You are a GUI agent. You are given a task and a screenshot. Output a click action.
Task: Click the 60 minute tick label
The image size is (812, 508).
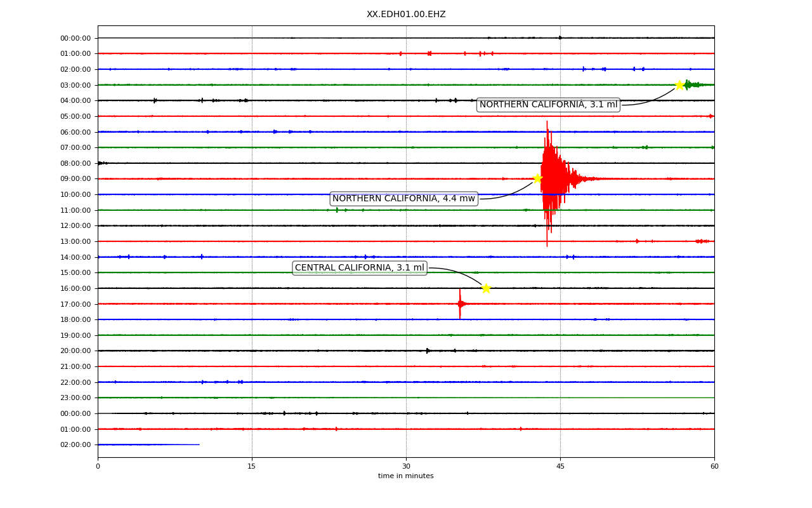[714, 467]
